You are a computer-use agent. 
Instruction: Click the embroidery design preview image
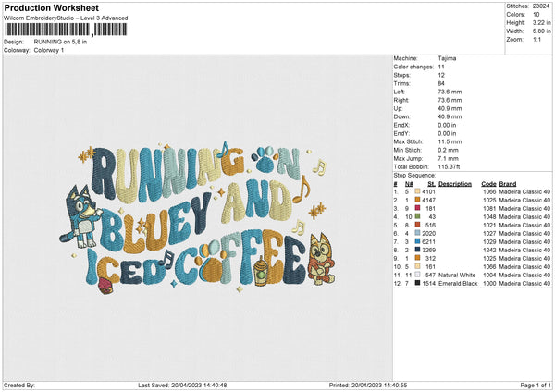tap(198, 219)
